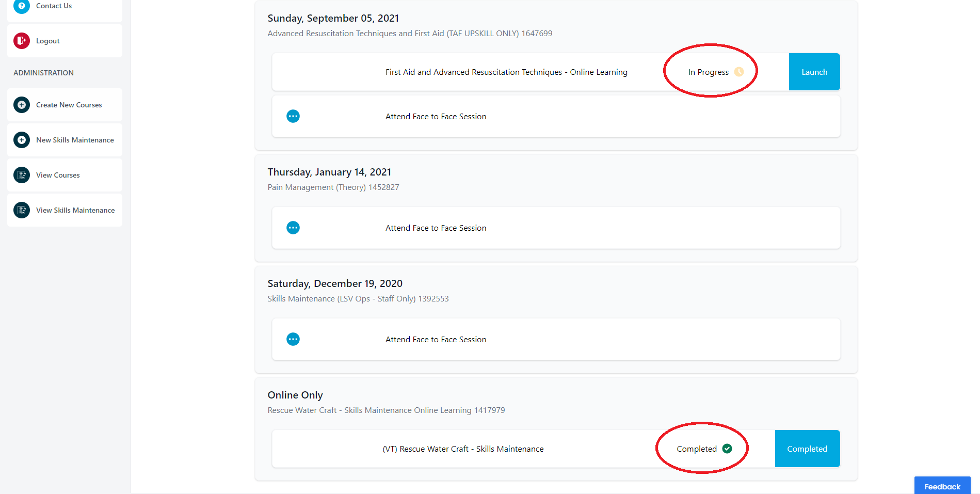Screen dimensions: 980x494
Task: Click the blue Completed button
Action: pyautogui.click(x=807, y=449)
